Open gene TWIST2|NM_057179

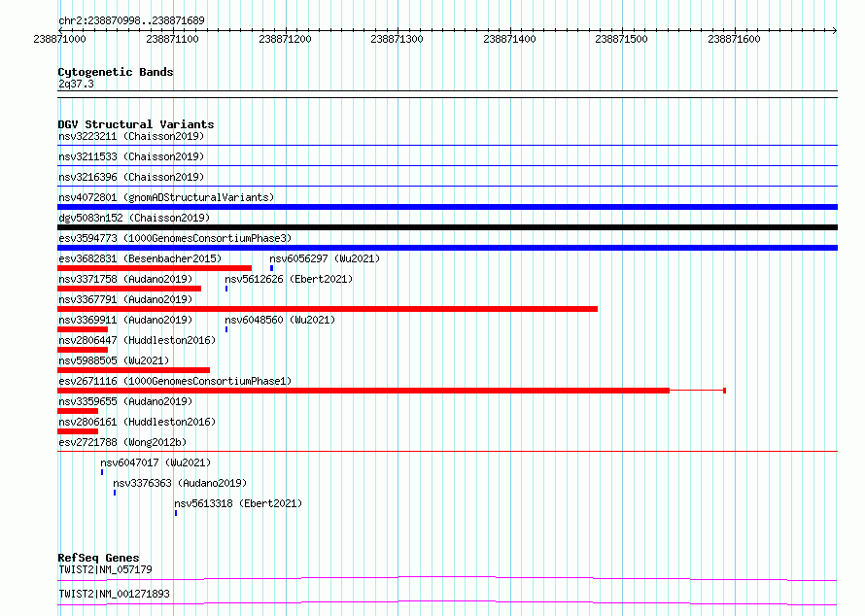tap(105, 569)
